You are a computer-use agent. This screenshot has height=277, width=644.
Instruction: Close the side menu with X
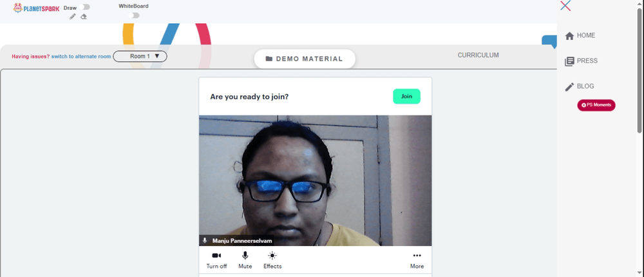pos(565,6)
